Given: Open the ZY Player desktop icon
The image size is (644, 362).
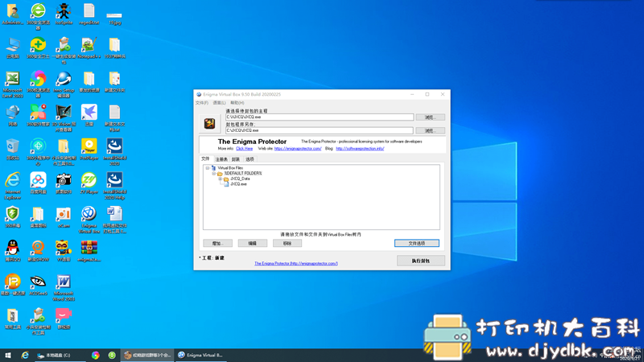Looking at the screenshot, I should click(89, 183).
